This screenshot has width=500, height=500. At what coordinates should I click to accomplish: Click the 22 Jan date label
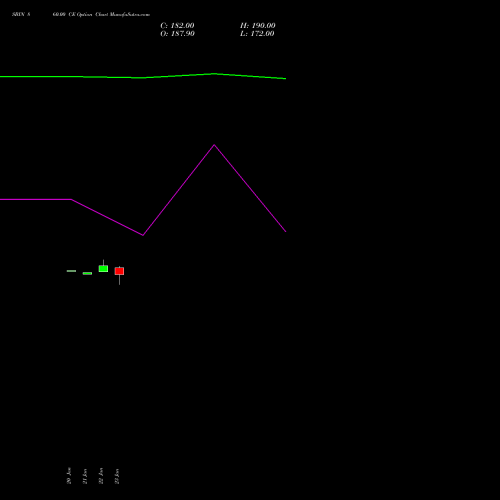click(101, 476)
